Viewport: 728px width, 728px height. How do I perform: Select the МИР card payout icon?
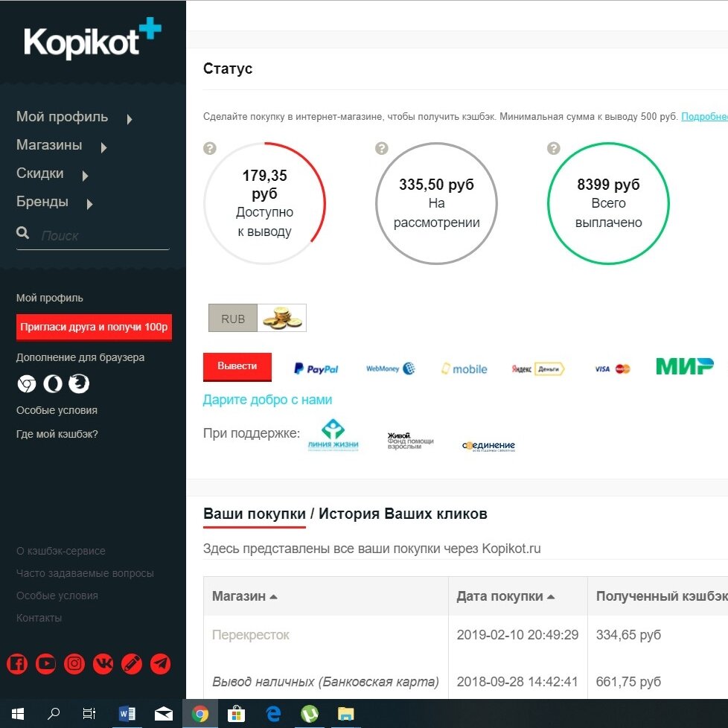click(x=683, y=365)
